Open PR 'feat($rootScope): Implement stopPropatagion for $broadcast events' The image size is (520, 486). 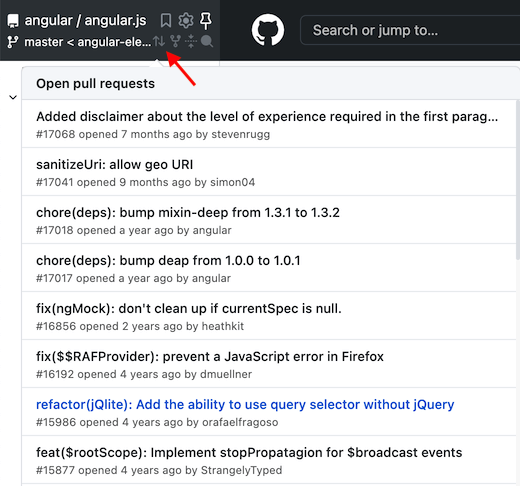coord(249,453)
